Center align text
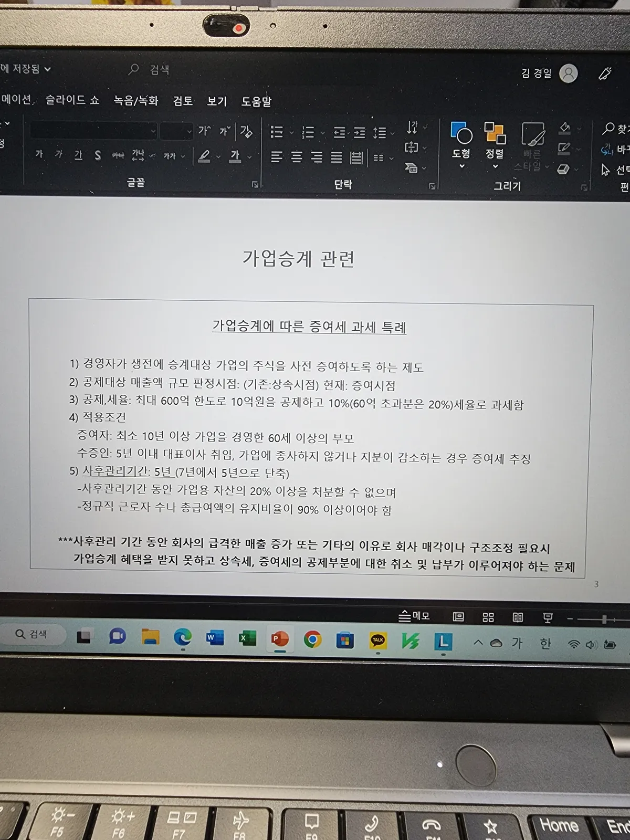Screen dimensions: 630x840 click(x=297, y=157)
